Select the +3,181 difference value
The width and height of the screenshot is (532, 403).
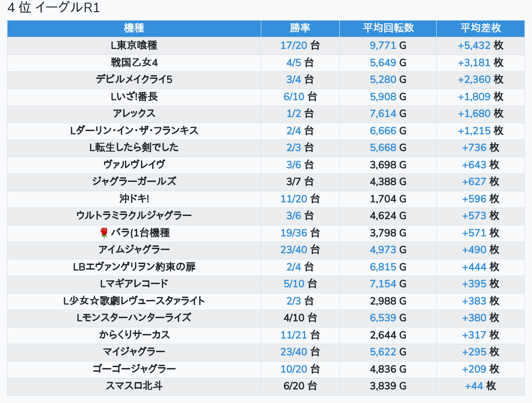(474, 63)
